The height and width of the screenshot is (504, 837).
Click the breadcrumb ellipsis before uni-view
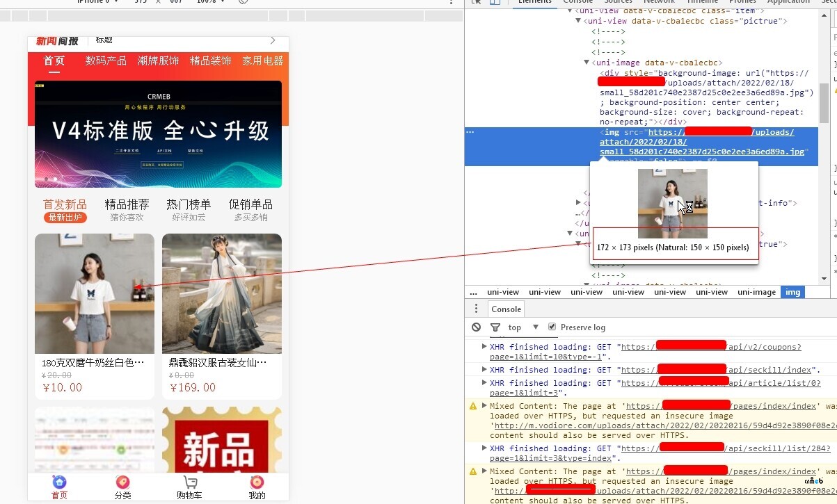tap(473, 292)
